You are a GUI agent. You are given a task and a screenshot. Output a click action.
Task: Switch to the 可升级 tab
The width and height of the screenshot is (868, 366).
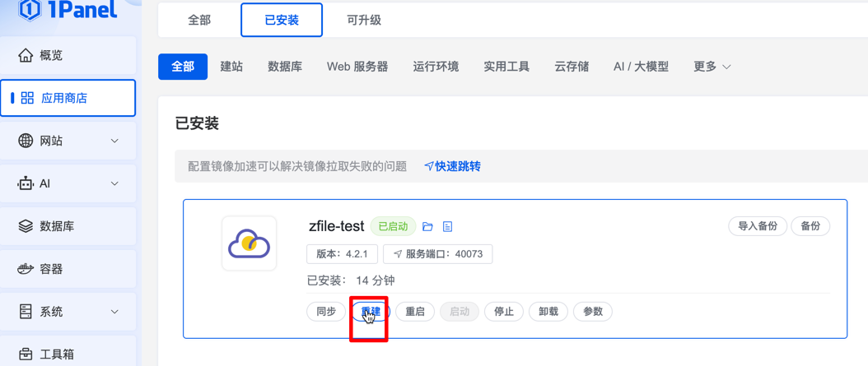click(x=363, y=20)
